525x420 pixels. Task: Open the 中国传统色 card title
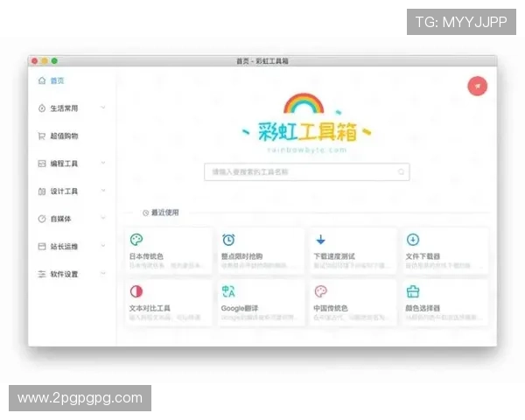[331, 308]
